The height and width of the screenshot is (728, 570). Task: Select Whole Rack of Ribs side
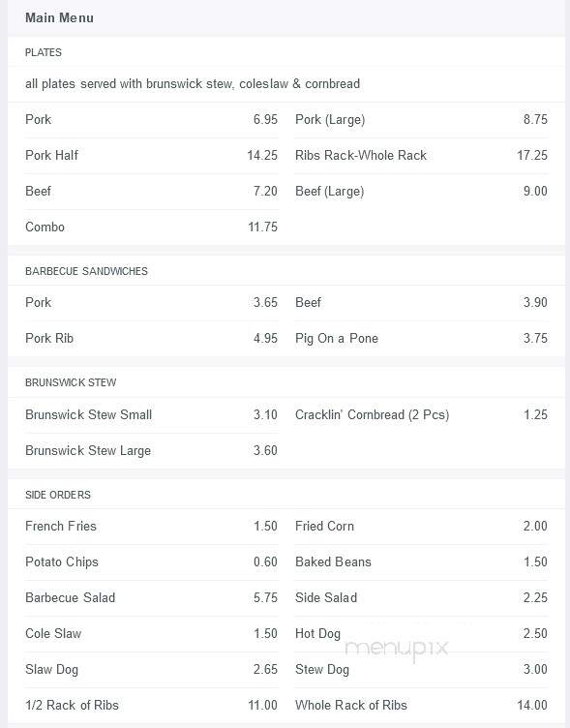point(421,705)
